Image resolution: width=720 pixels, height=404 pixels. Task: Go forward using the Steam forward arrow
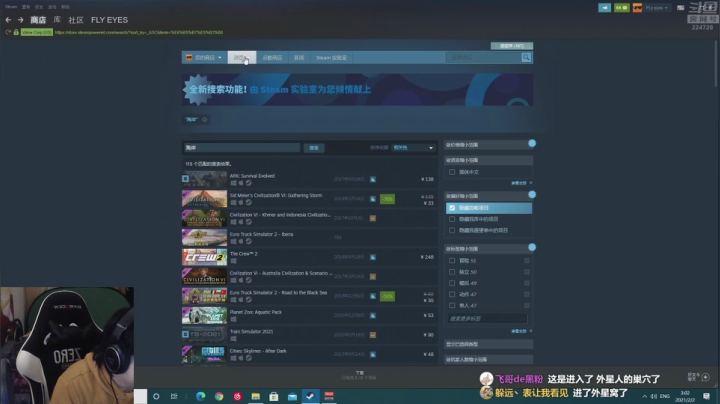point(20,20)
